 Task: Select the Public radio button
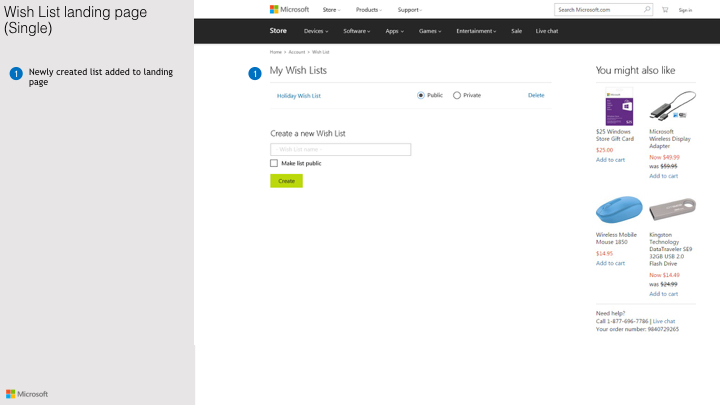point(421,96)
